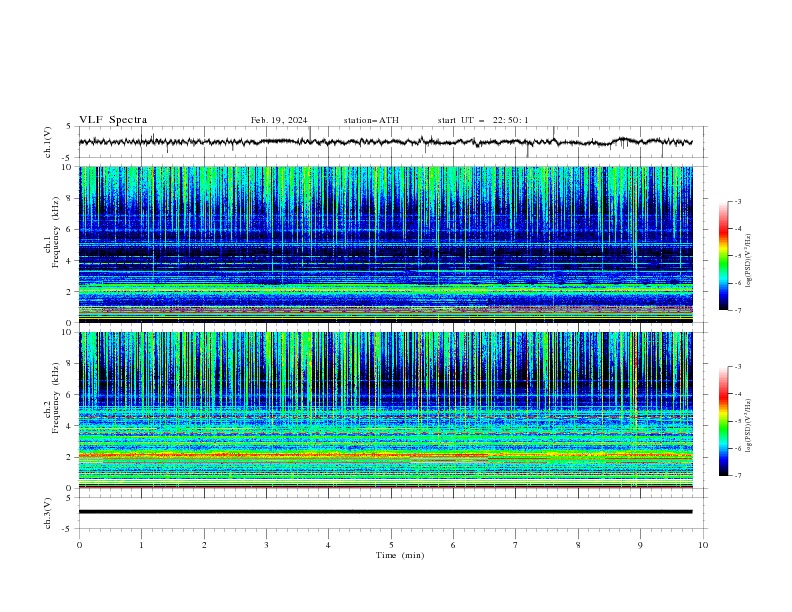The height and width of the screenshot is (612, 792).
Task: Click the ch.1 spectrogram color bar
Action: pyautogui.click(x=724, y=256)
